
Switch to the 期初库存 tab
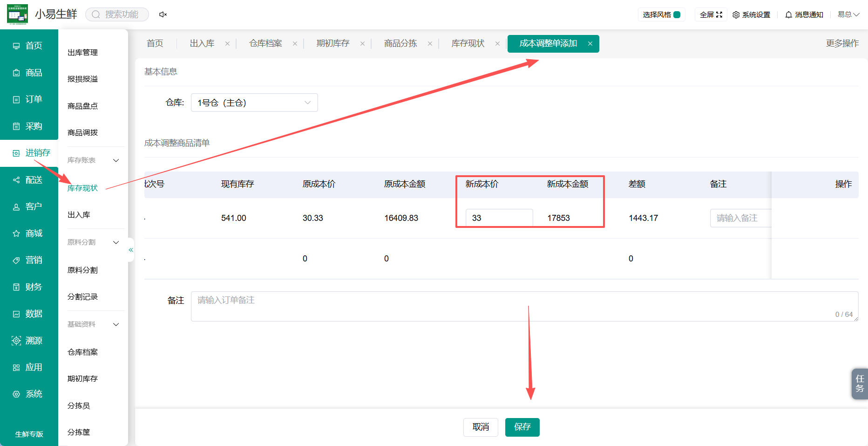(x=333, y=43)
